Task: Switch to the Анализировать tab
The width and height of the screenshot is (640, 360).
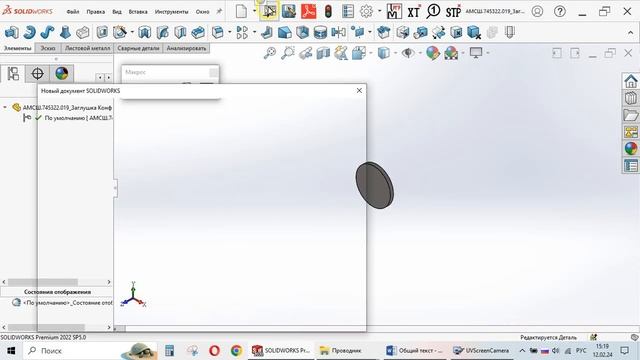Action: pos(186,48)
